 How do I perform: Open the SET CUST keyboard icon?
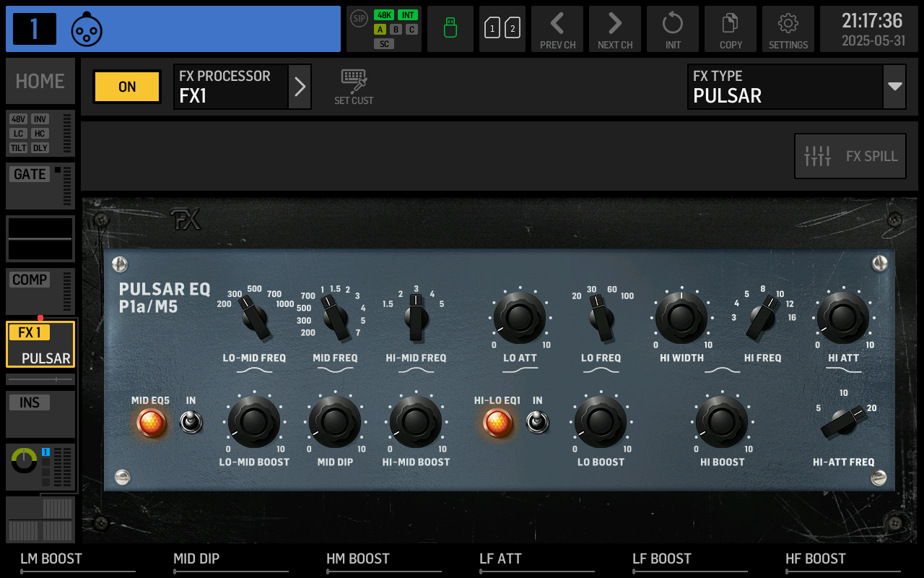click(x=353, y=82)
